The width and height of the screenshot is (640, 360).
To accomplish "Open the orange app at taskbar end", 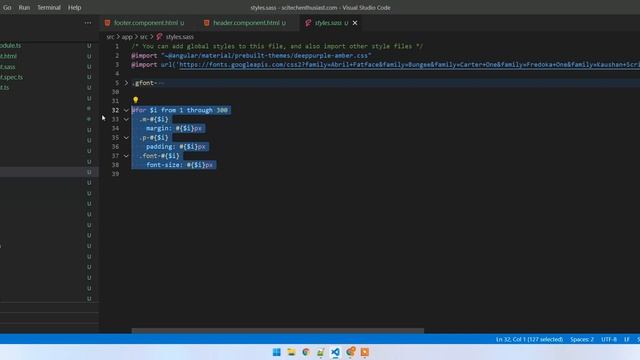I will 364,352.
